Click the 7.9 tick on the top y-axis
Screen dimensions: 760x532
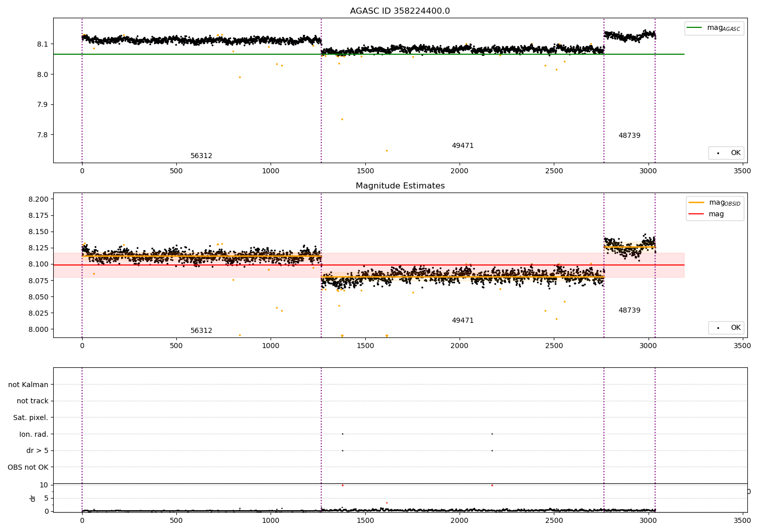[43, 105]
